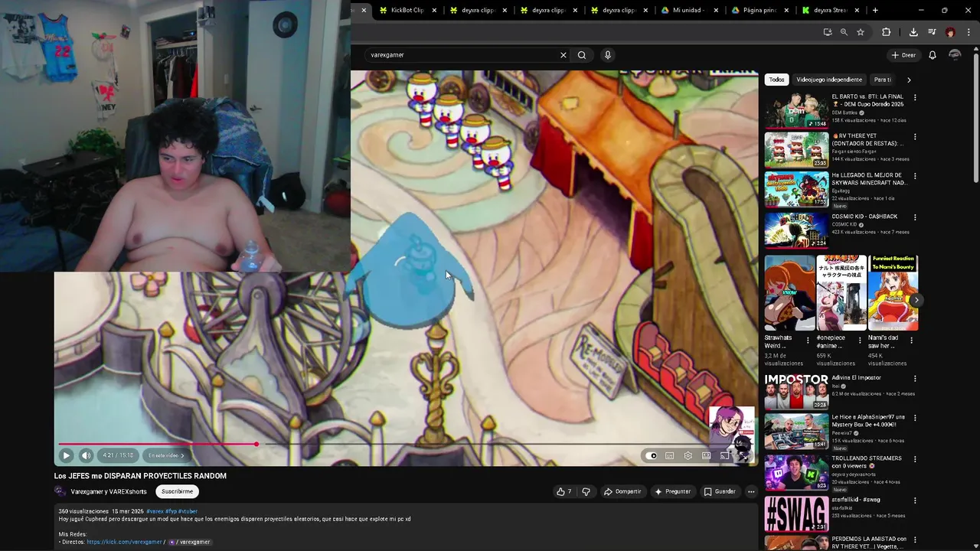The width and height of the screenshot is (980, 551).
Task: Select 'Videojuego independiente' filter chip
Action: tap(829, 80)
